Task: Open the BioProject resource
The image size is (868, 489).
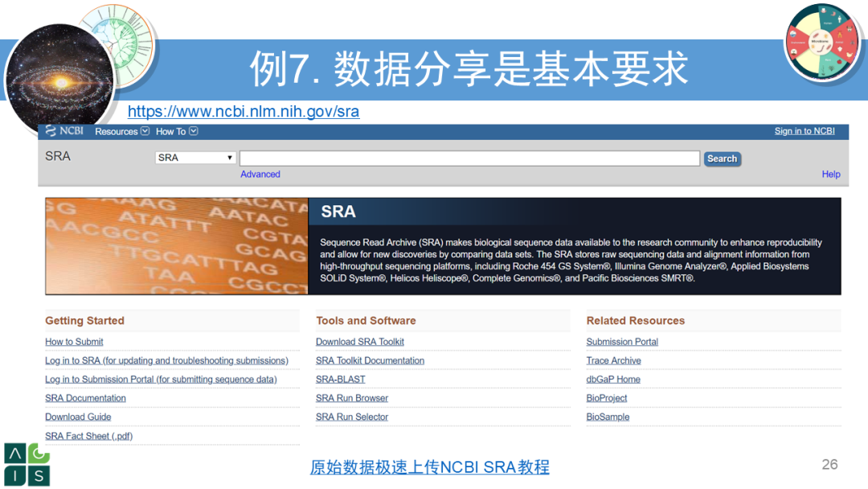Action: 606,397
